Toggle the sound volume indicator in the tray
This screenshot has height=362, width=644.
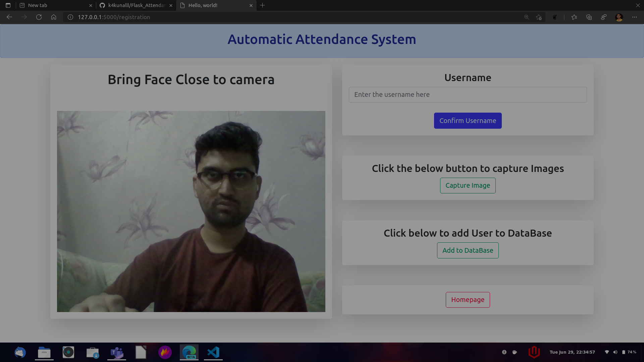[615, 352]
